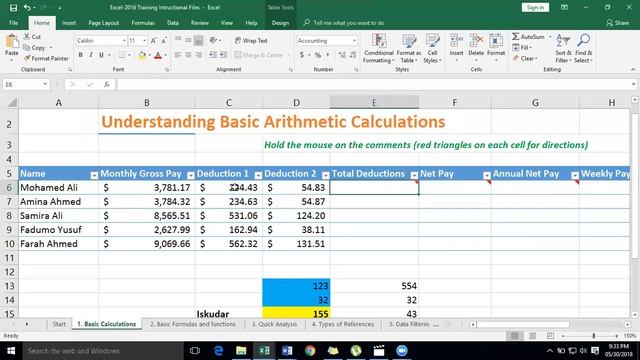Toggle Center horizontal alignment
This screenshot has width=640, height=360.
point(188,55)
